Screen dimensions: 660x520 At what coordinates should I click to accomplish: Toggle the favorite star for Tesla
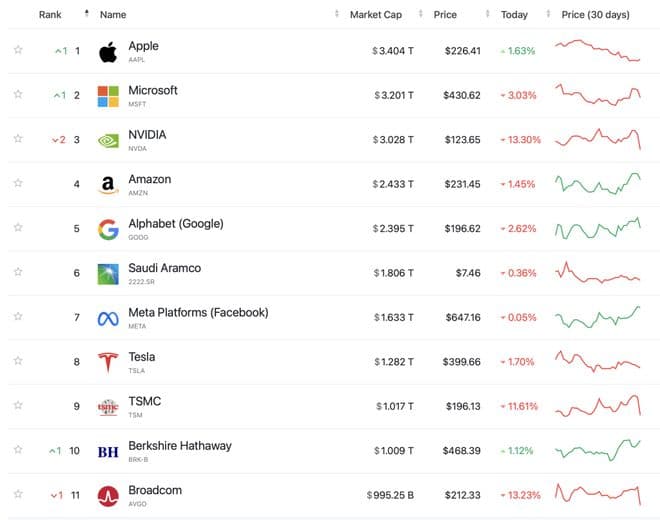click(18, 361)
